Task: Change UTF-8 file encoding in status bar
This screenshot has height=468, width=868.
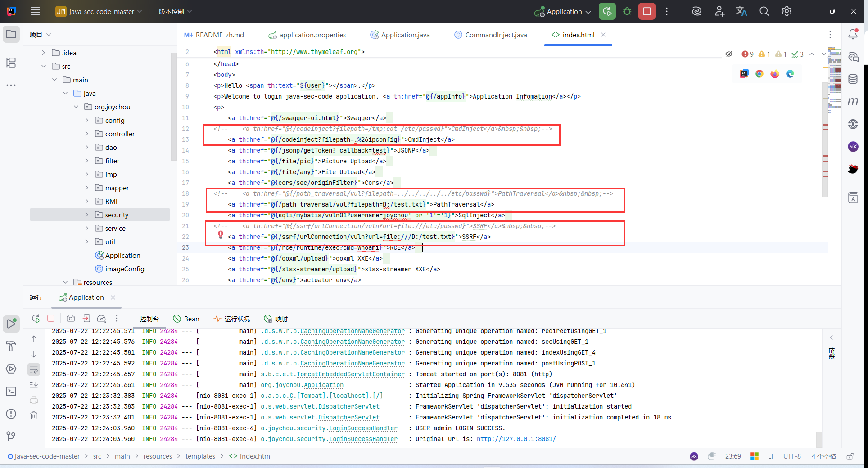Action: point(792,456)
